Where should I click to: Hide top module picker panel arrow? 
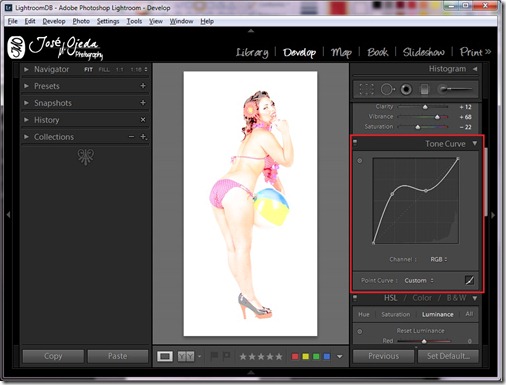coord(251,31)
